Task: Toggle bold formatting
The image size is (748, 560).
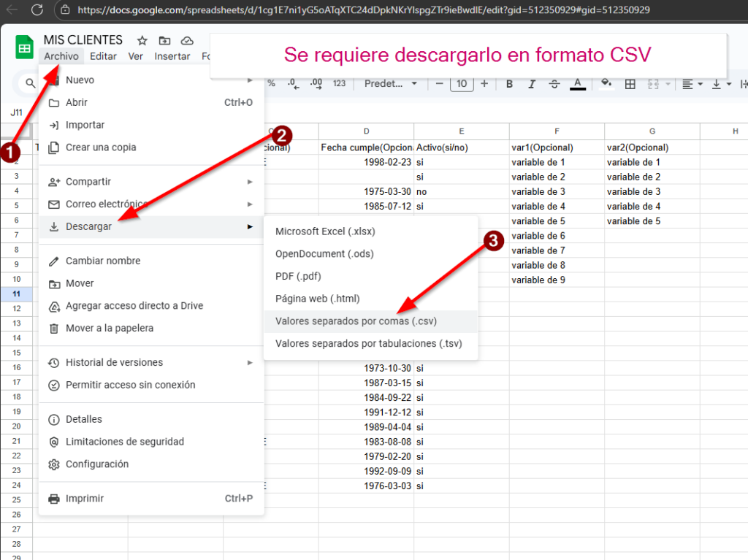Action: 510,84
